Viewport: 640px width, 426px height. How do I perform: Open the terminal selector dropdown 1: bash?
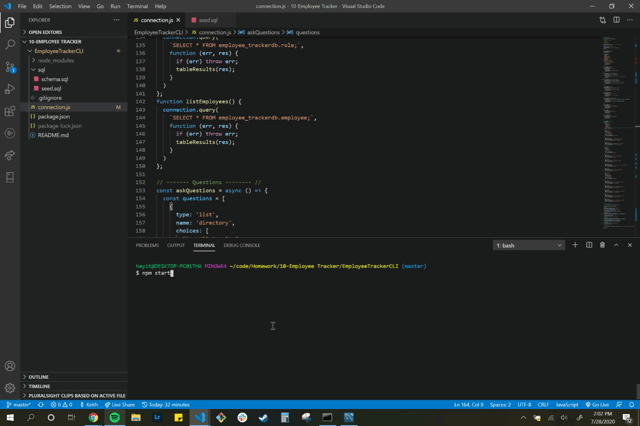click(529, 245)
